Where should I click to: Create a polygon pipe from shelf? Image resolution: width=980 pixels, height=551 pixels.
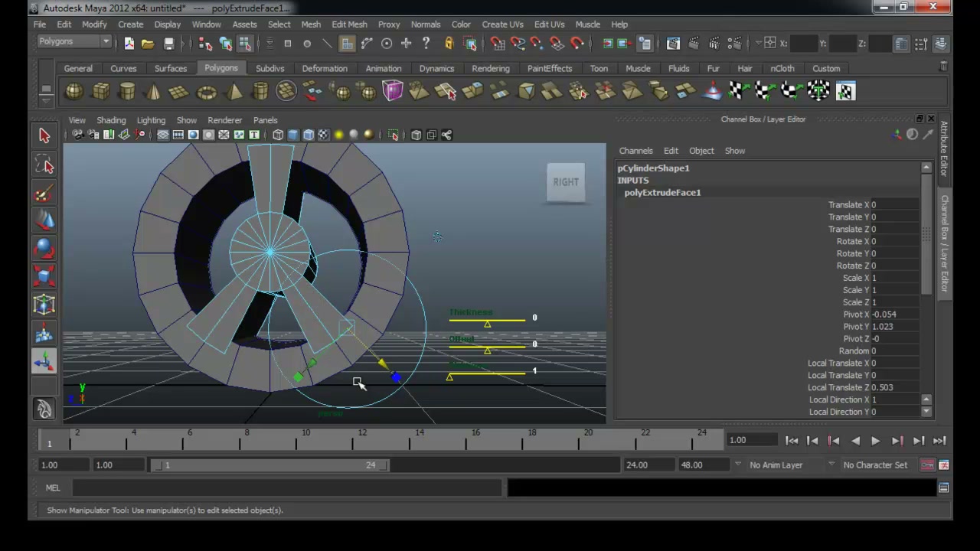(x=260, y=92)
